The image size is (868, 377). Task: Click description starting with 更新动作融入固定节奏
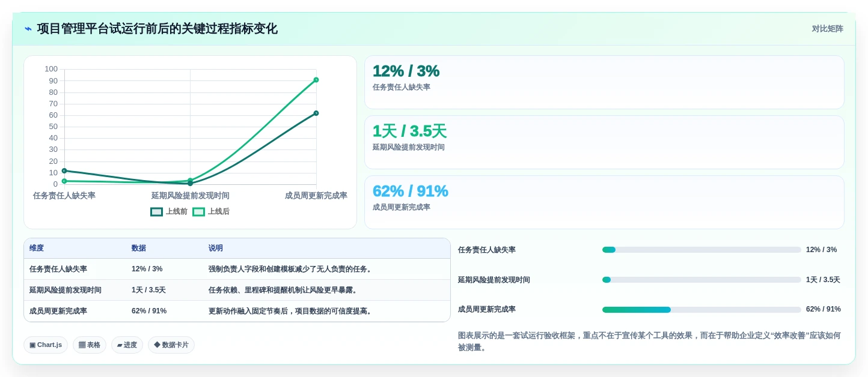click(291, 311)
